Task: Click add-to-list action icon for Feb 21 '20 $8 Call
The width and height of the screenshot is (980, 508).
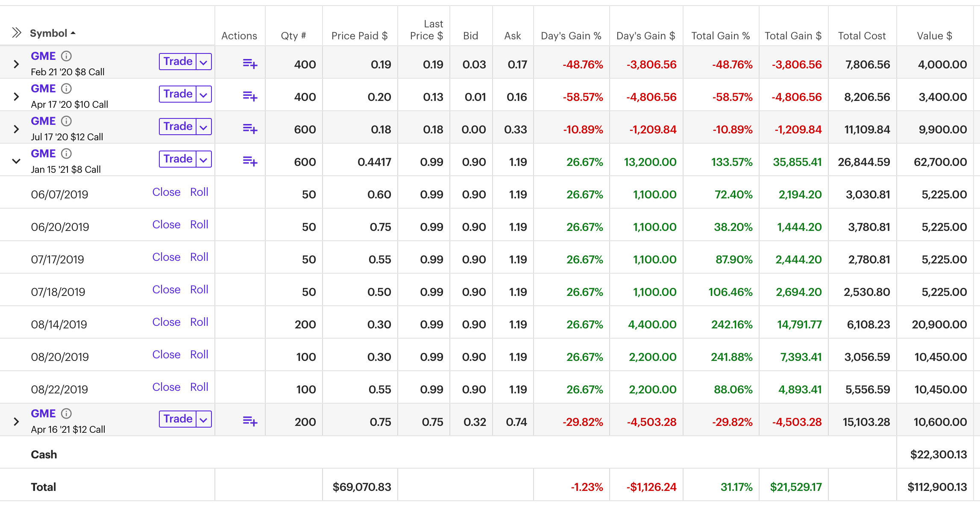Action: tap(250, 64)
